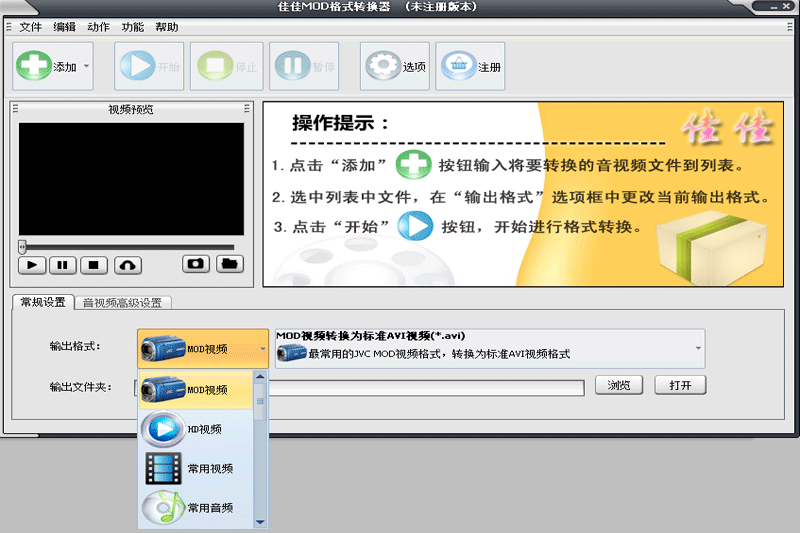Click the Start (开始) toolbar button
The height and width of the screenshot is (533, 800).
(x=149, y=66)
